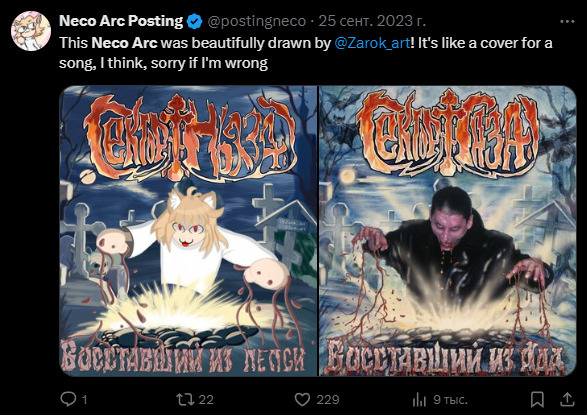Viewport: 587px width, 415px height.
Task: Open Neco Arc Posting profile avatar
Action: (x=31, y=31)
